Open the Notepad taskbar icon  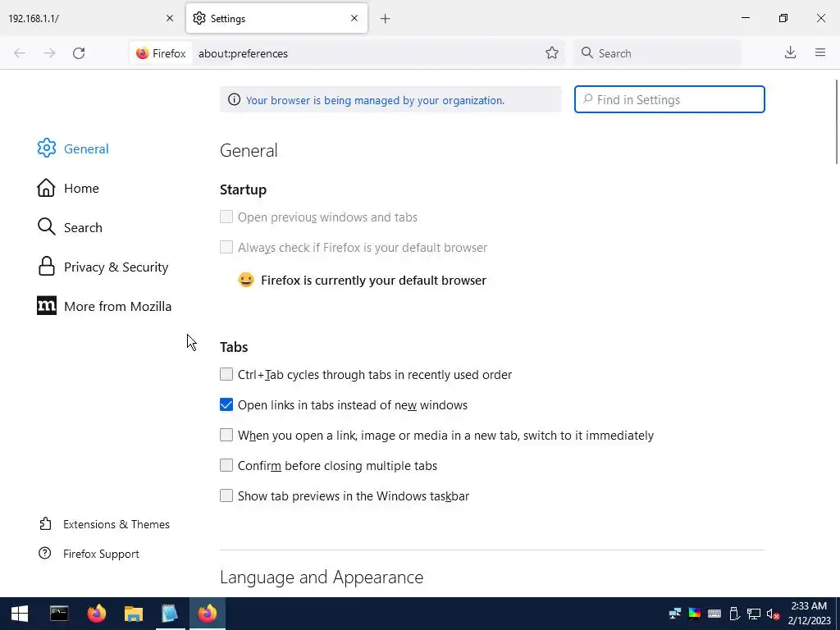coord(170,614)
